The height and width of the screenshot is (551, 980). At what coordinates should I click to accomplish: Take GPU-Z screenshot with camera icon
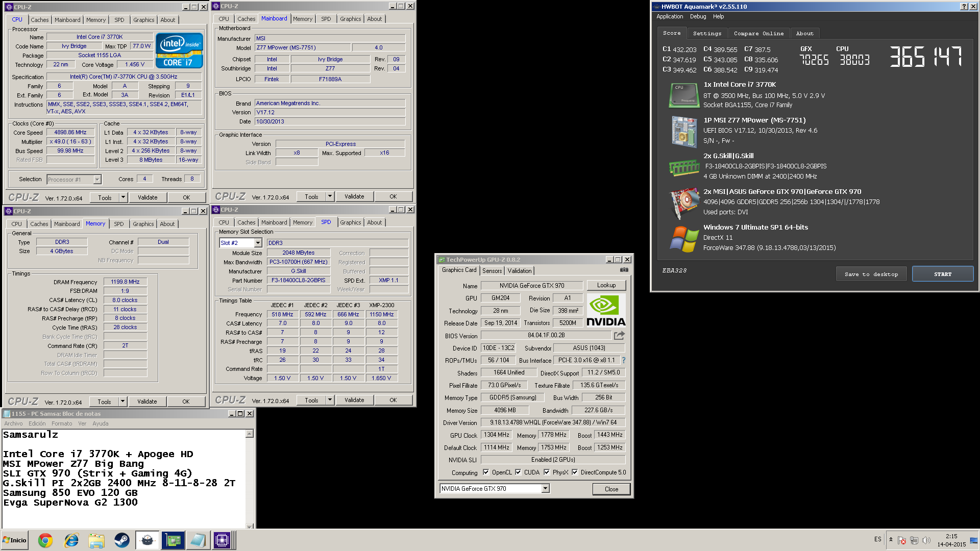click(x=624, y=270)
